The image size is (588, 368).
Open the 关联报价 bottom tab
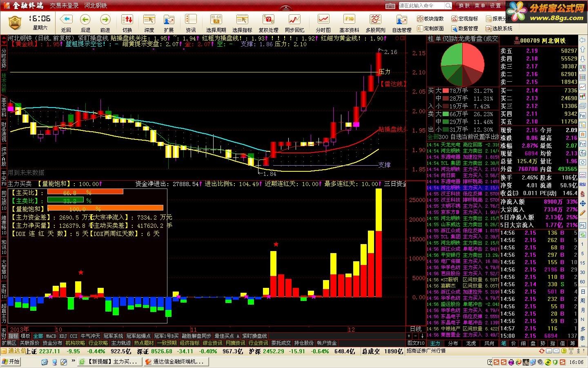pos(29,343)
